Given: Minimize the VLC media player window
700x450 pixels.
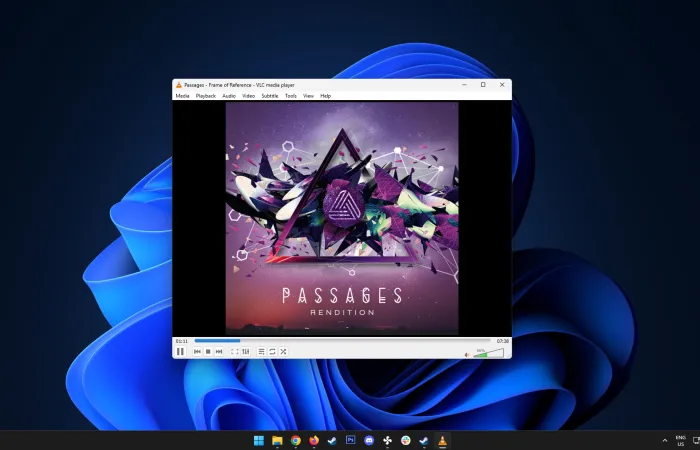Looking at the screenshot, I should [x=464, y=85].
